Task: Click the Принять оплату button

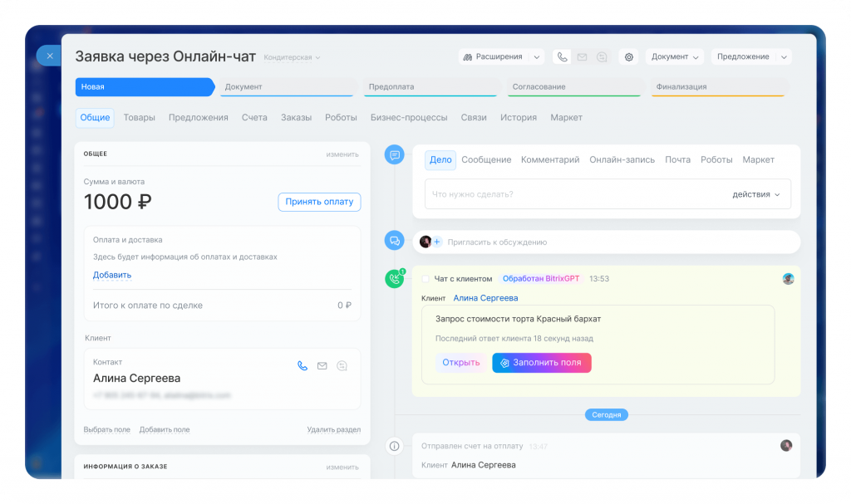Action: tap(319, 202)
